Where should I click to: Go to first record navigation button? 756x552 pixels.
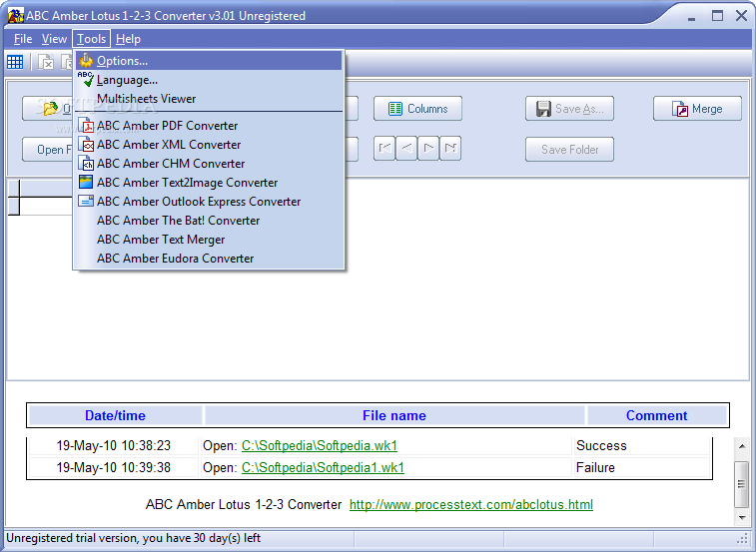point(384,149)
